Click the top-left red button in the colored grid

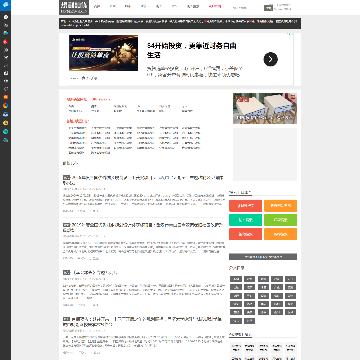[246, 206]
